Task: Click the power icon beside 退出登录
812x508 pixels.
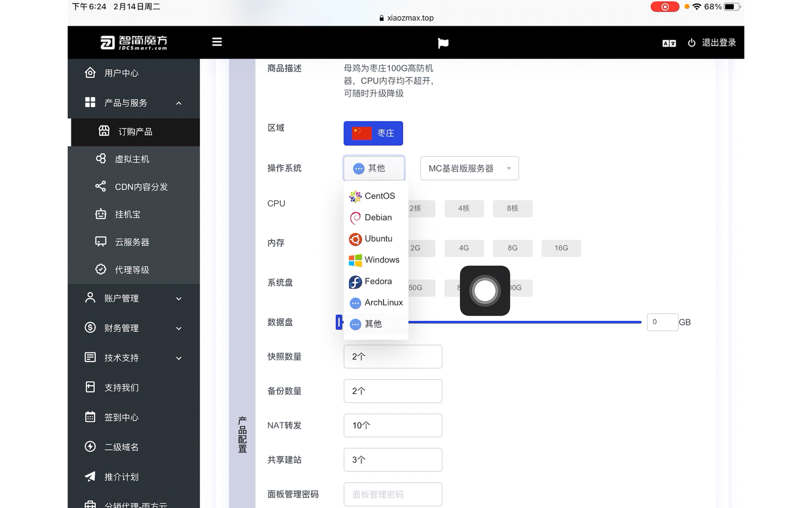Action: click(691, 43)
